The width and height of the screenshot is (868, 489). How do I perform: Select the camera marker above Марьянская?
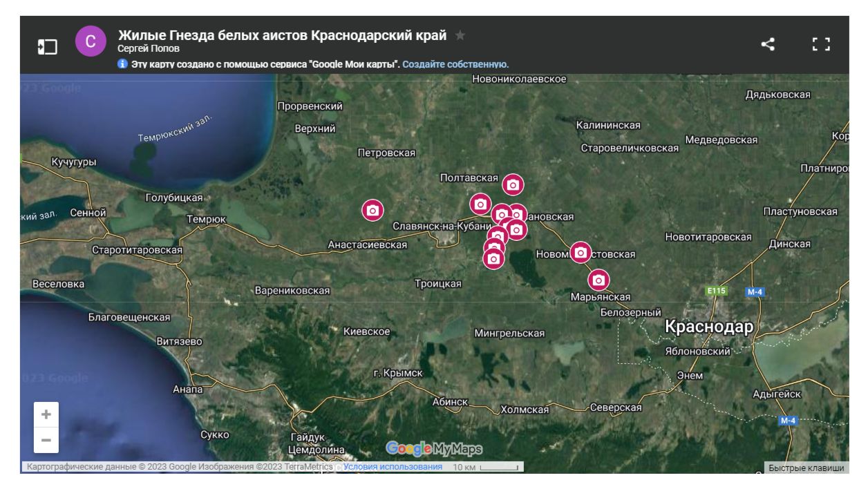(598, 280)
